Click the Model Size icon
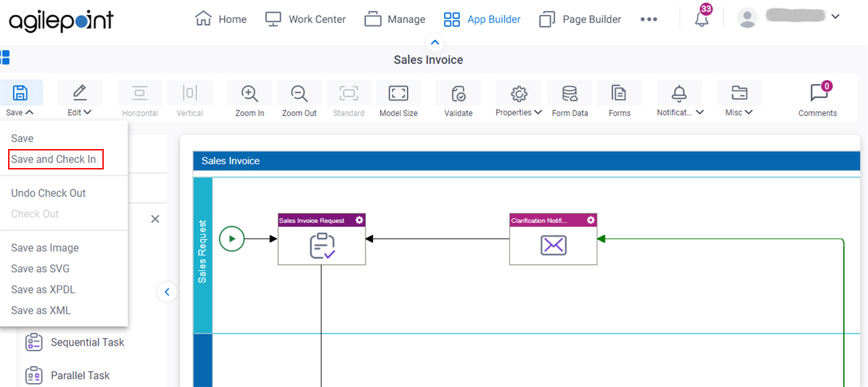Screen dimensions: 868x387 (x=398, y=93)
